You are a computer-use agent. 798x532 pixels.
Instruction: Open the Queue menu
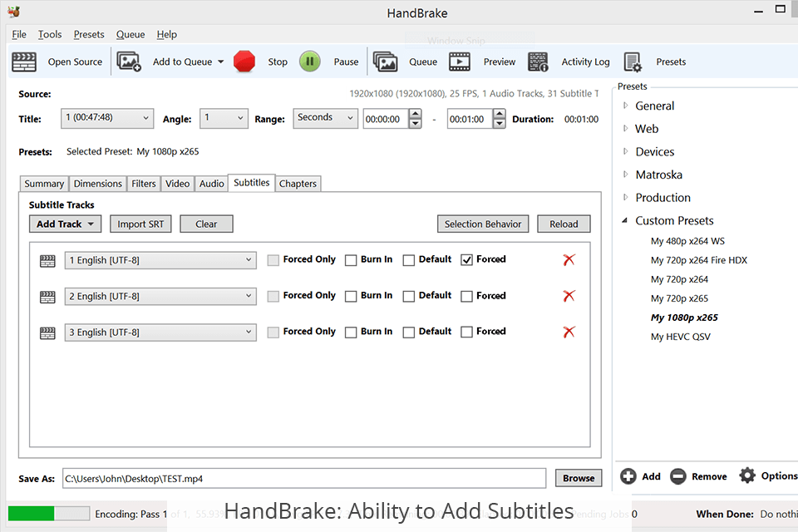[x=131, y=34]
